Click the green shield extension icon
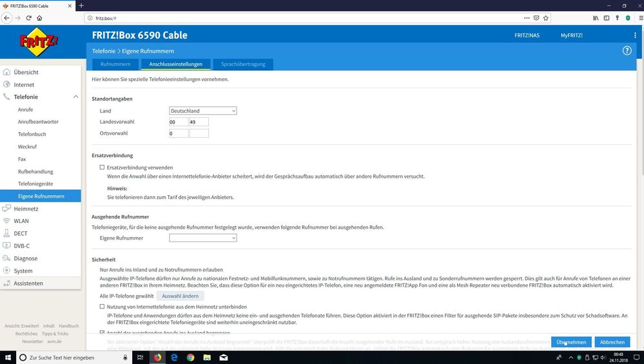Viewport: 644px width, 364px height. click(x=628, y=18)
